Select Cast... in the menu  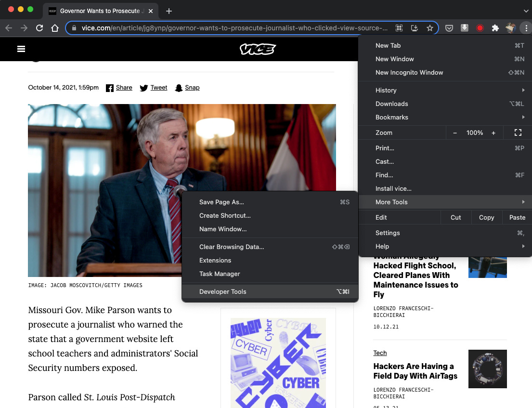445,161
